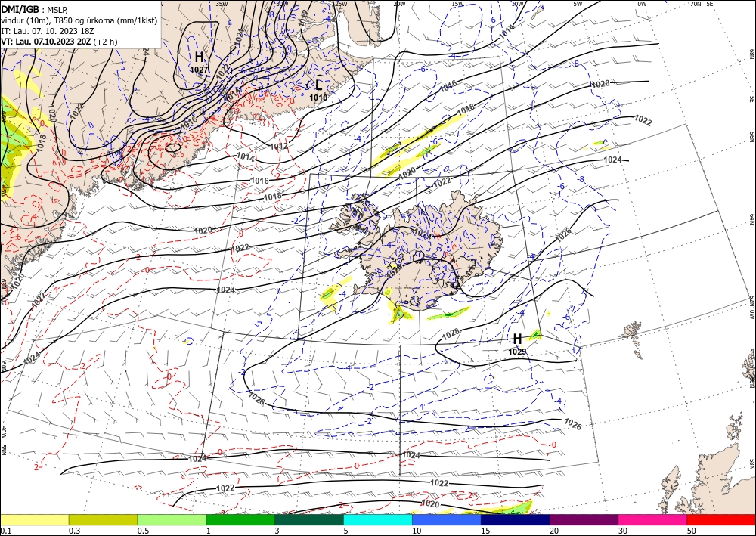Click the '1028' isobar label south of Iceland
Viewport: 756px width, 536px height.
point(451,334)
